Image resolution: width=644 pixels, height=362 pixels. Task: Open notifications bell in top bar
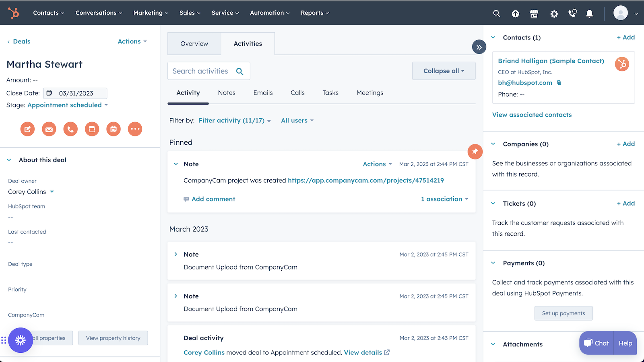pyautogui.click(x=589, y=14)
